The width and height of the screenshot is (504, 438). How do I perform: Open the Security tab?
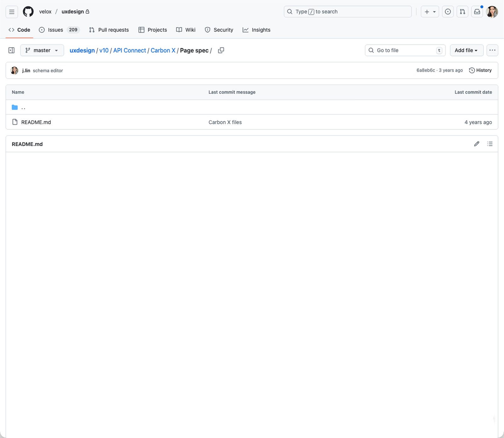219,30
